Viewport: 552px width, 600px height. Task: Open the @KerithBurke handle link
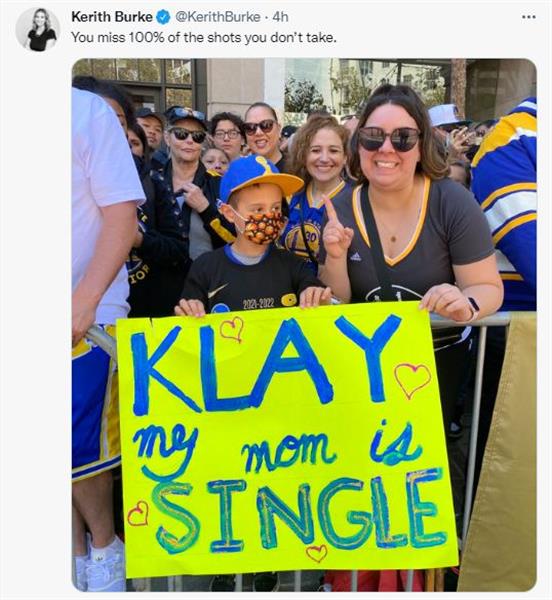(x=218, y=17)
